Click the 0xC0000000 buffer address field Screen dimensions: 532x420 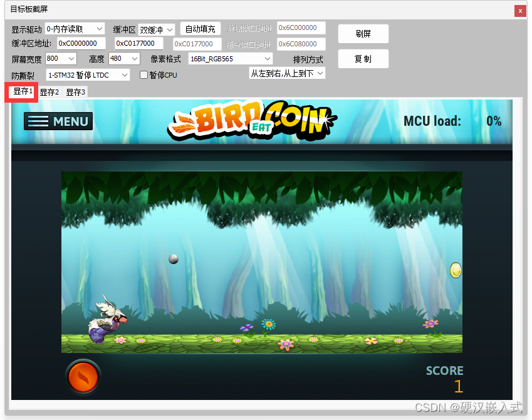81,43
